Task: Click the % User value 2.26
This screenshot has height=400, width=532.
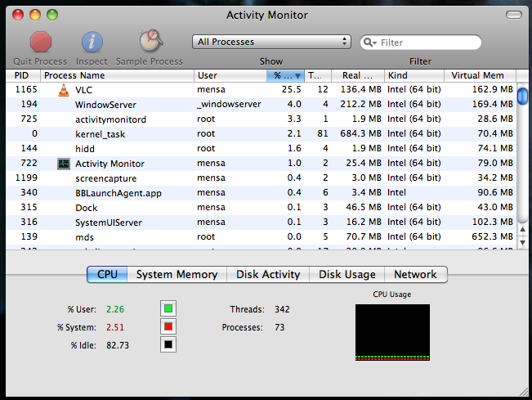Action: (x=115, y=309)
